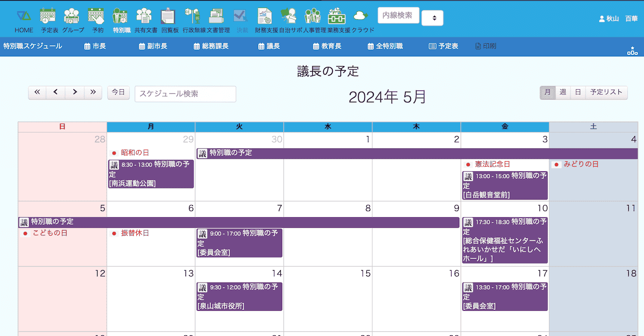Switch to 予定リスト schedule list view
This screenshot has height=336, width=644.
(x=606, y=92)
